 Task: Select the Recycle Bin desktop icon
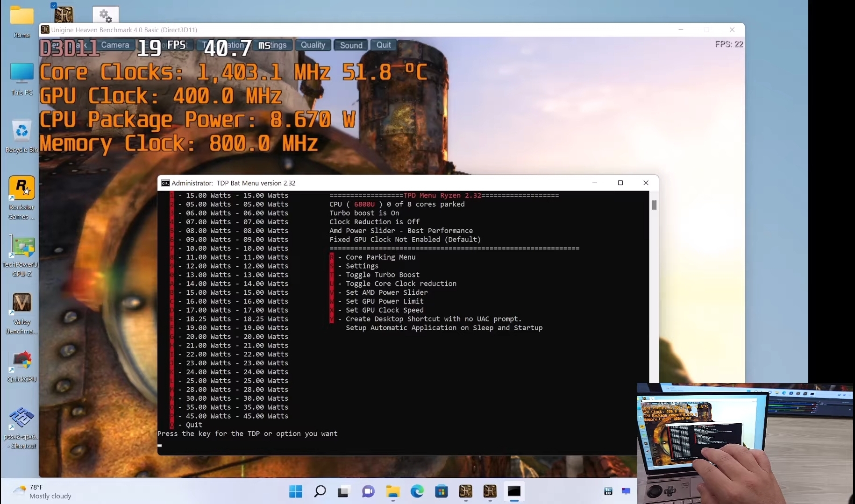point(21,136)
